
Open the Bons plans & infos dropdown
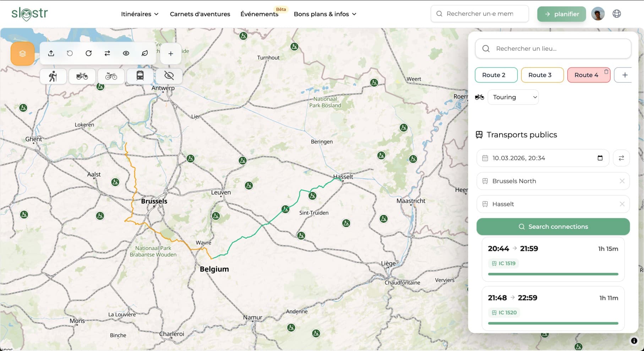pyautogui.click(x=324, y=14)
